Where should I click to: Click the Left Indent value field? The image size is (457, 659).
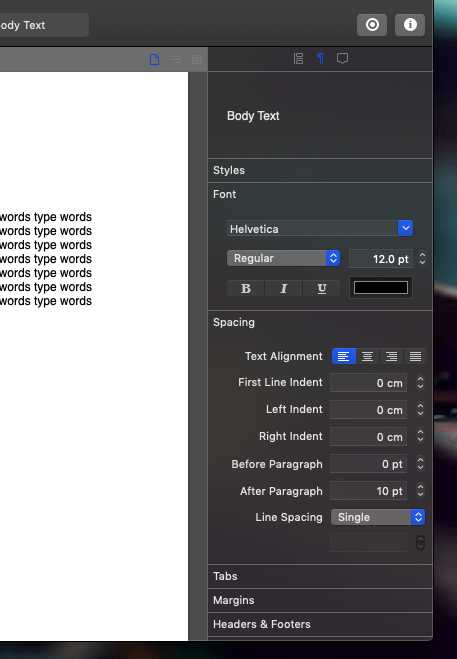(x=368, y=410)
